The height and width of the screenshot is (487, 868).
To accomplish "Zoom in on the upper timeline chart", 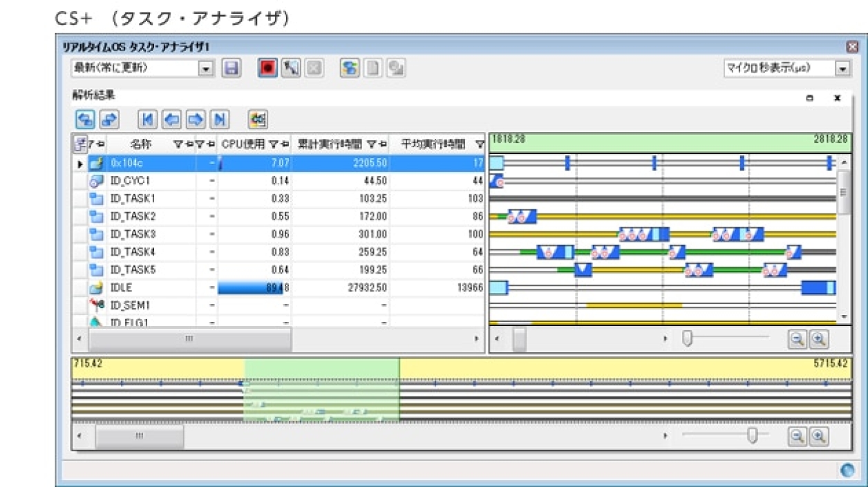I will (819, 338).
